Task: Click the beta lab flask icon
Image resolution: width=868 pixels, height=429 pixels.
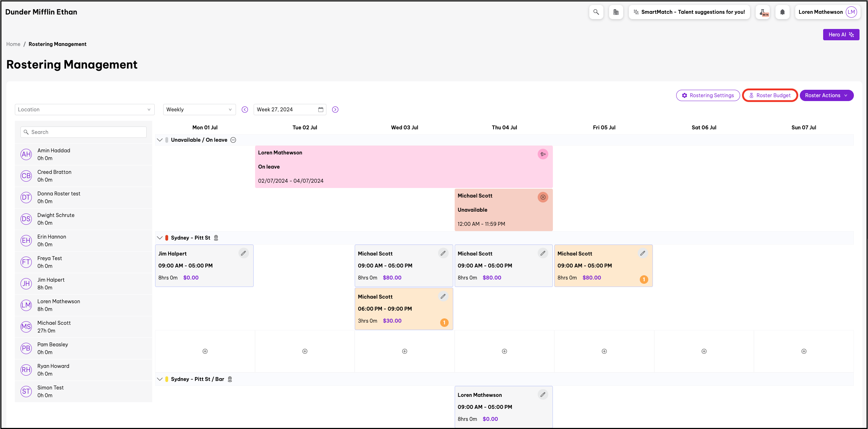Action: (x=763, y=12)
